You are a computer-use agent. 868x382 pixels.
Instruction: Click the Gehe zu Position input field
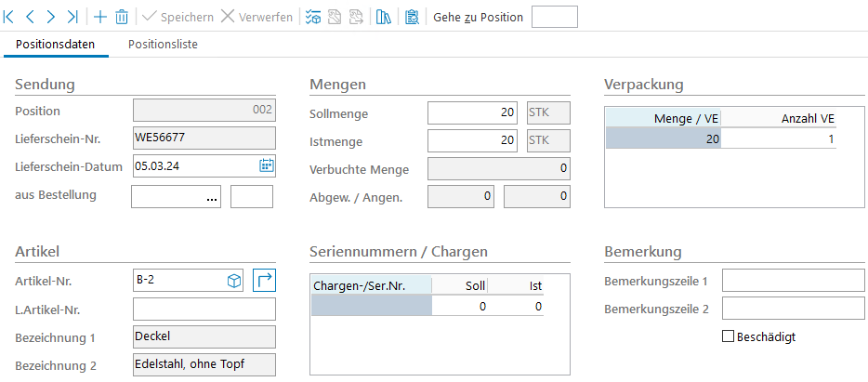point(554,17)
